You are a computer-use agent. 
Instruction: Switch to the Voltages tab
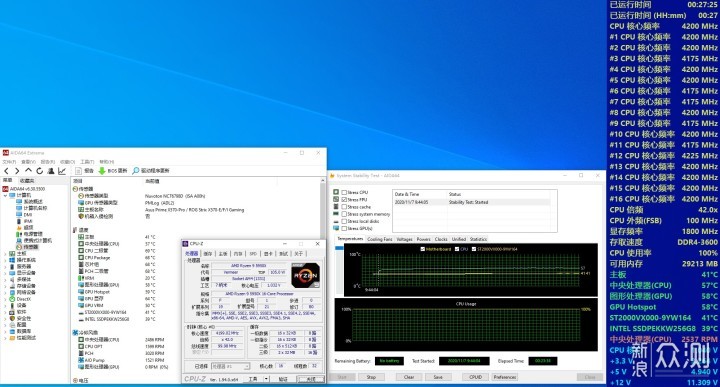[405, 239]
